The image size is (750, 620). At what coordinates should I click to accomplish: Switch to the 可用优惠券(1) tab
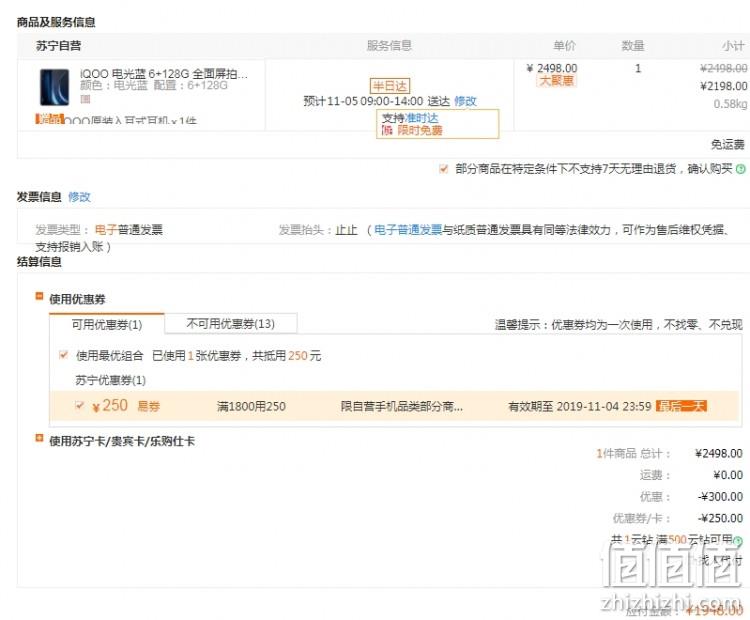click(x=107, y=324)
